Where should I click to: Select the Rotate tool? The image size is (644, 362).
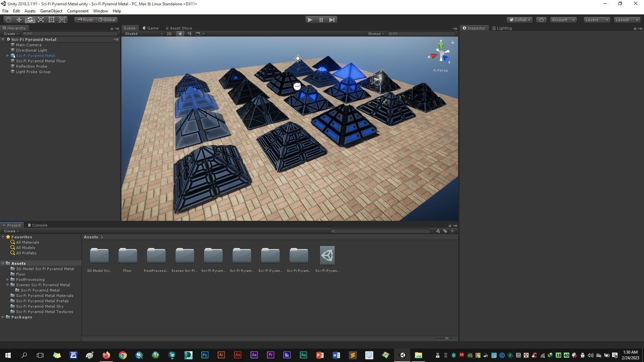(x=30, y=20)
